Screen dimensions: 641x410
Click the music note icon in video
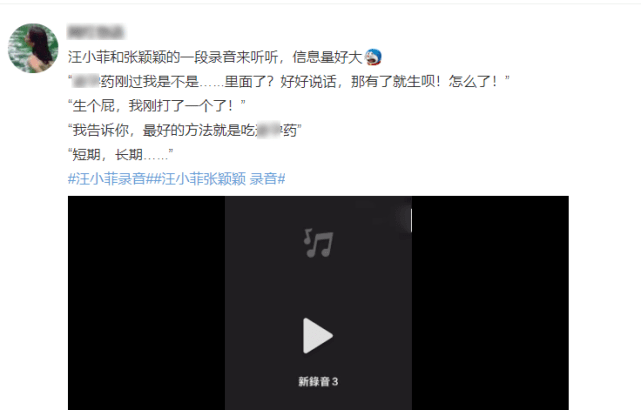pyautogui.click(x=318, y=243)
